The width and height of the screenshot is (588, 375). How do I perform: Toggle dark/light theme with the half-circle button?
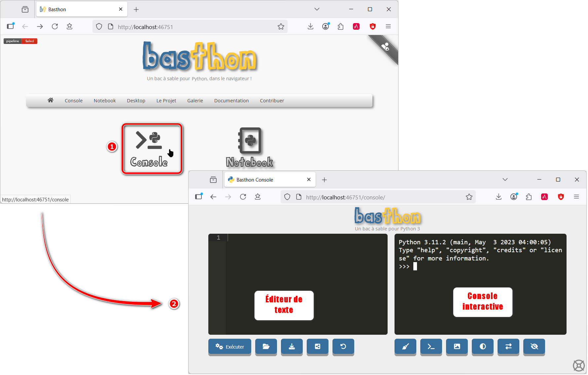click(x=482, y=347)
